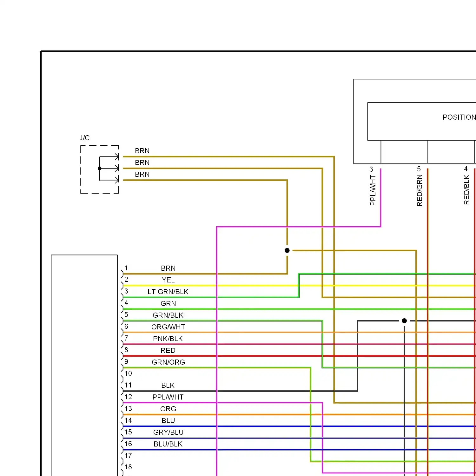
Task: Click the vertical PPL/WHT label at pin 3
Action: tap(373, 190)
